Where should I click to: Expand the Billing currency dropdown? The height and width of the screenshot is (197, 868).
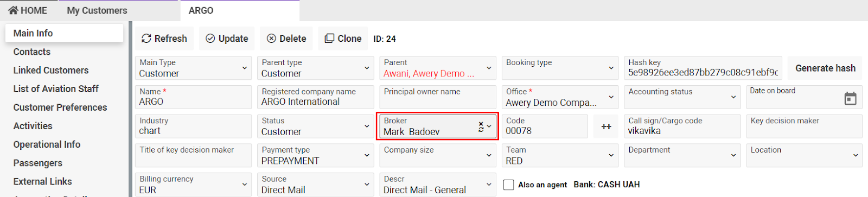point(193,185)
